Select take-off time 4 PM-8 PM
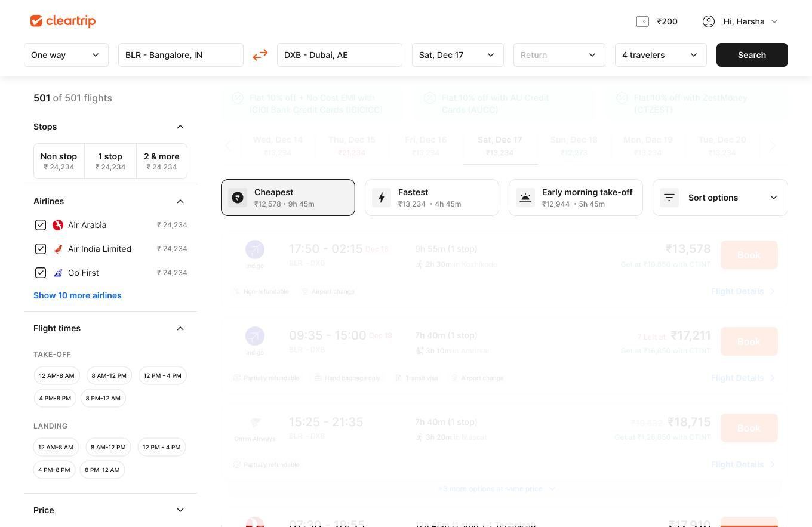The height and width of the screenshot is (527, 812). [55, 398]
